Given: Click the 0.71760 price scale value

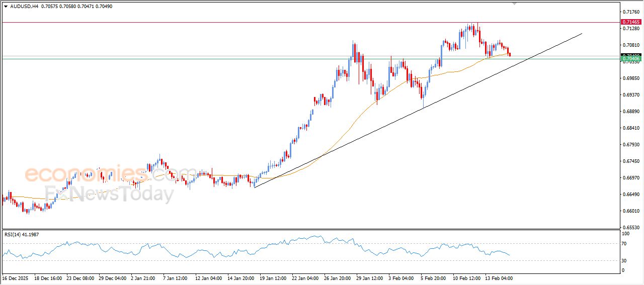Looking at the screenshot, I should point(630,12).
